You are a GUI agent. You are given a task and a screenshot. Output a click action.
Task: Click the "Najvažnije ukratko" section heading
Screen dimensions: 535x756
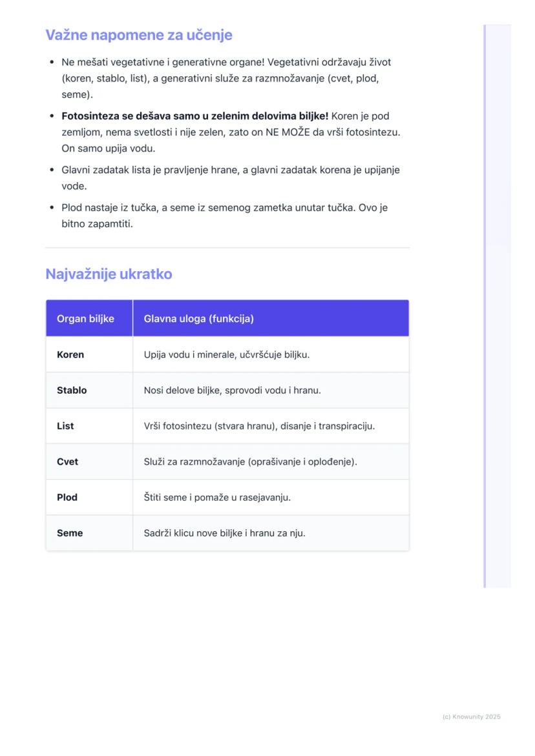click(x=109, y=274)
